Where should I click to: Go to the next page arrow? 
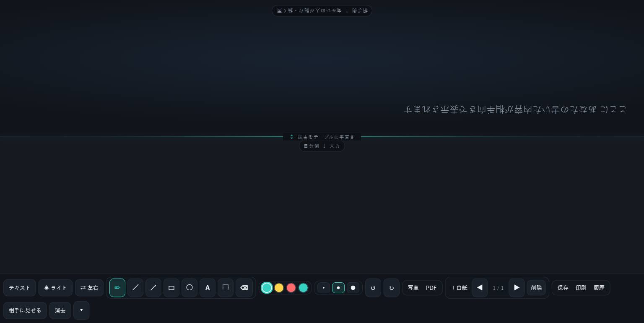[x=517, y=288]
